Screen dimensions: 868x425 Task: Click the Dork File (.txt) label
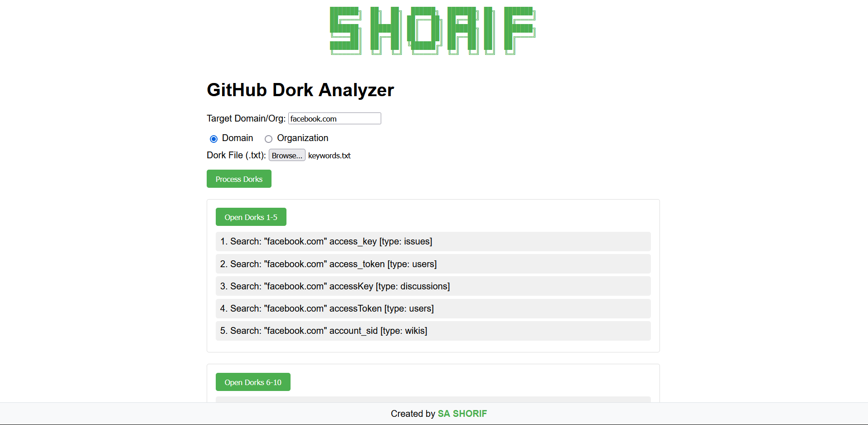pyautogui.click(x=236, y=155)
